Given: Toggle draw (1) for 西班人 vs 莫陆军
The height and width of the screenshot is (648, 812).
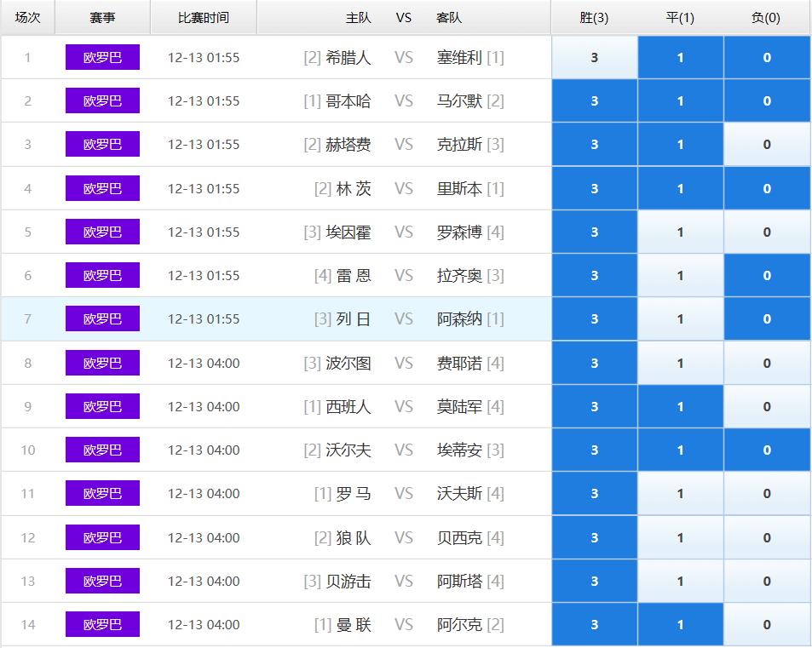Looking at the screenshot, I should click(681, 407).
